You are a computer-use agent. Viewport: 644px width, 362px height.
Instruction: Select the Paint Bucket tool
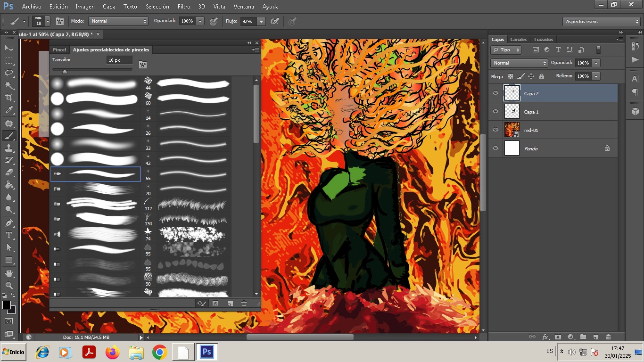pyautogui.click(x=9, y=185)
